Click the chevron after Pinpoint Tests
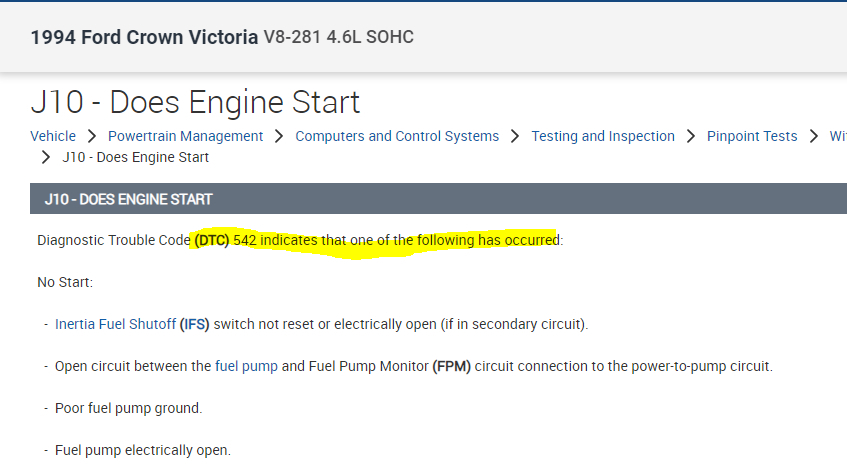The image size is (847, 471). click(814, 136)
